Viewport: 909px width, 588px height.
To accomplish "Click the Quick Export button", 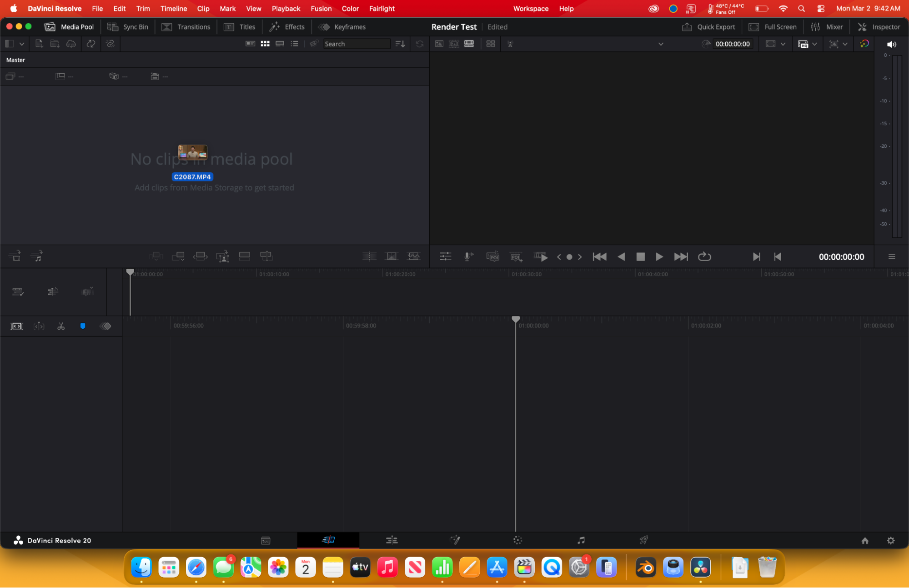I will [708, 27].
